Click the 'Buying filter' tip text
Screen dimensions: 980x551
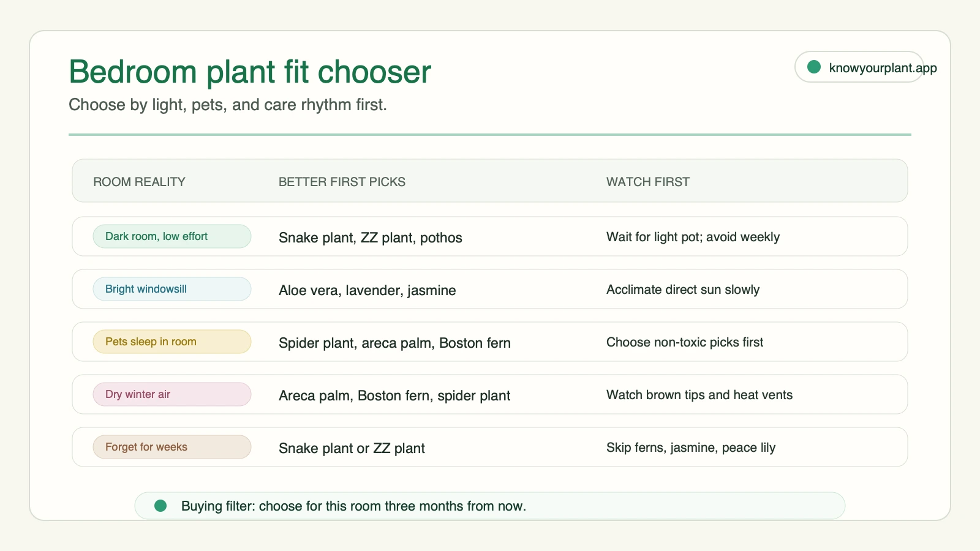tap(353, 506)
